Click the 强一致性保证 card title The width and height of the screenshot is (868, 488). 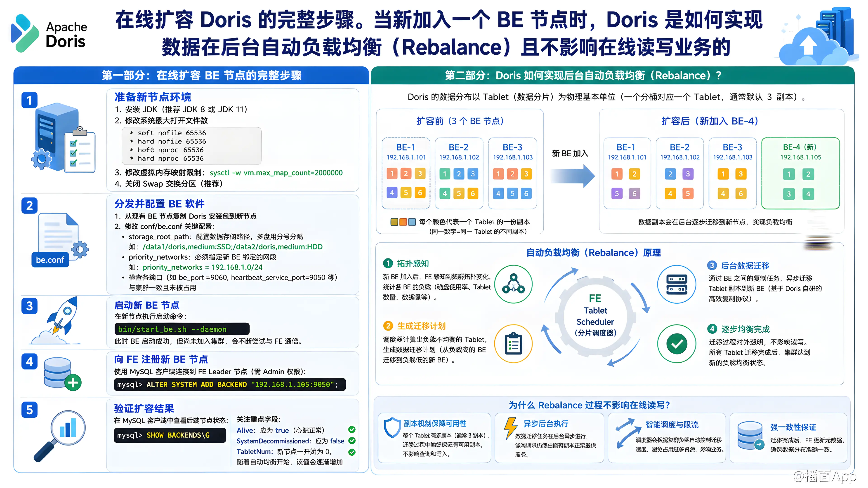point(793,427)
